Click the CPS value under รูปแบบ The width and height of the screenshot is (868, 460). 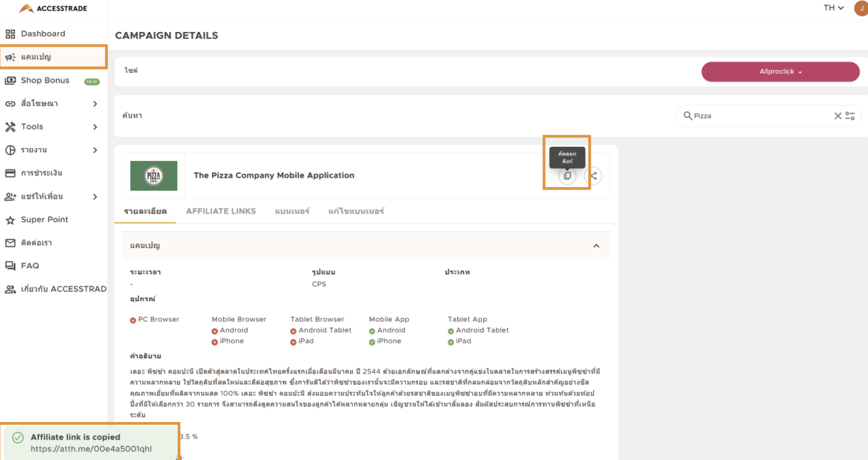tap(319, 284)
